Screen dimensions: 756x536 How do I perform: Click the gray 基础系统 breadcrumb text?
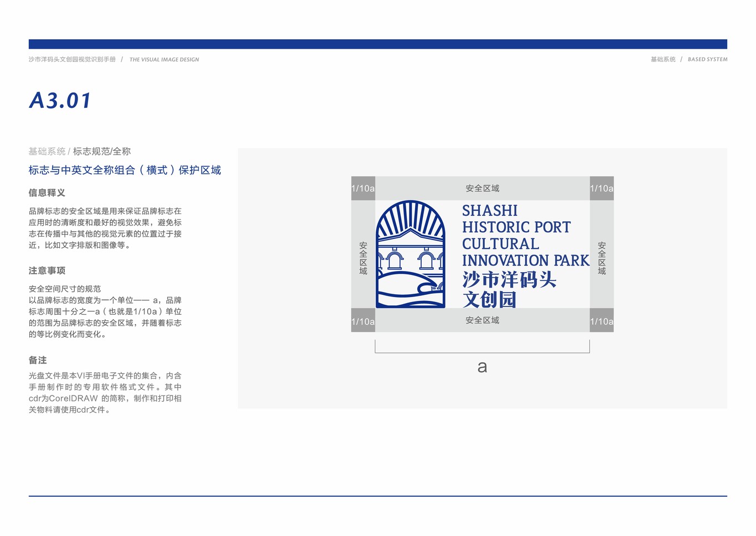click(x=47, y=151)
